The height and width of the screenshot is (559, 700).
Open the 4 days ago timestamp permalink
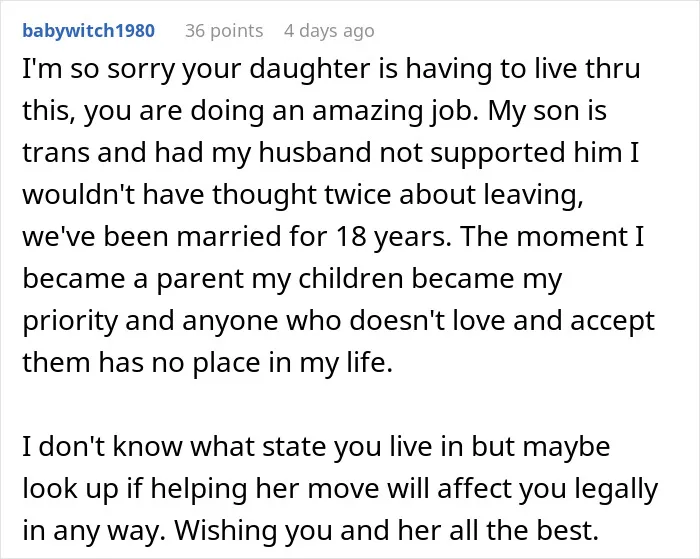click(329, 31)
